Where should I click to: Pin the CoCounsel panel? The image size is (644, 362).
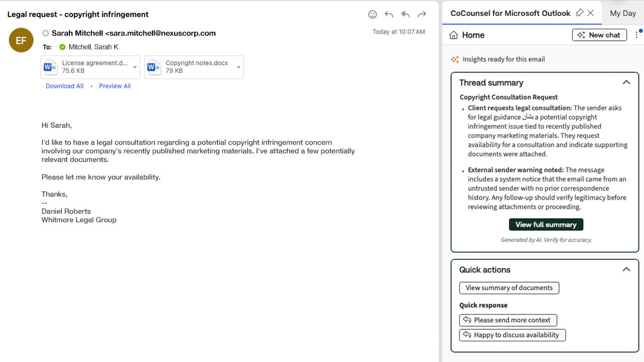coord(579,13)
